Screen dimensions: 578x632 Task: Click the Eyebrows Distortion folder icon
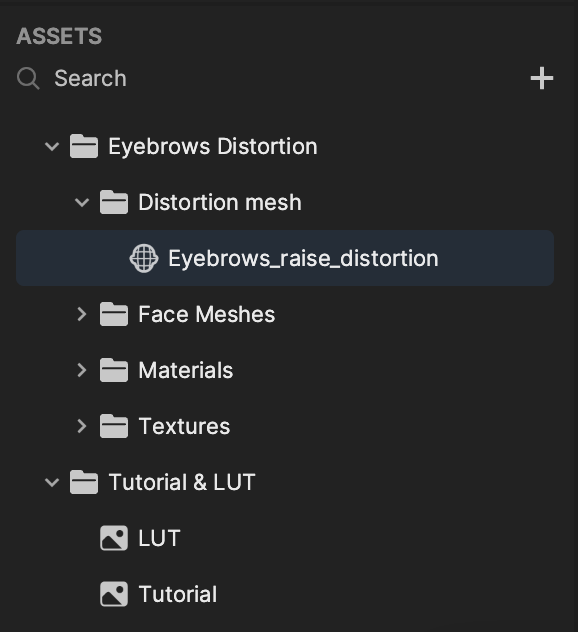pos(84,146)
